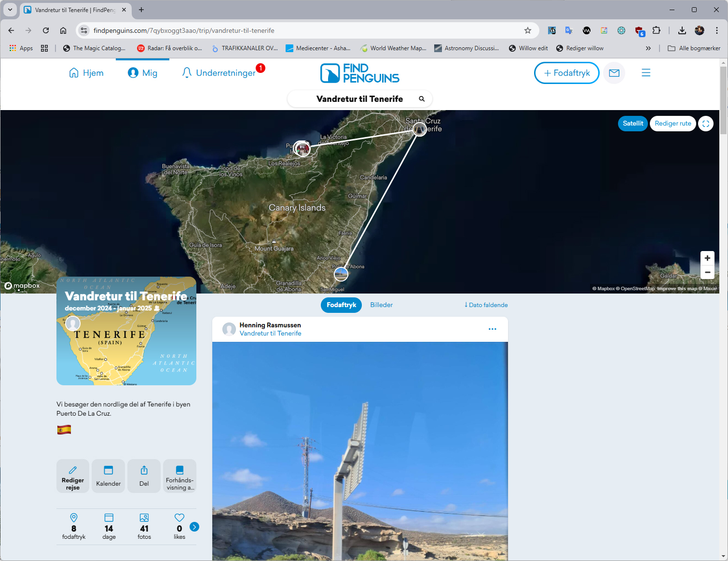Toggle Dato faldende sort order
Viewport: 728px width, 561px height.
coord(486,305)
